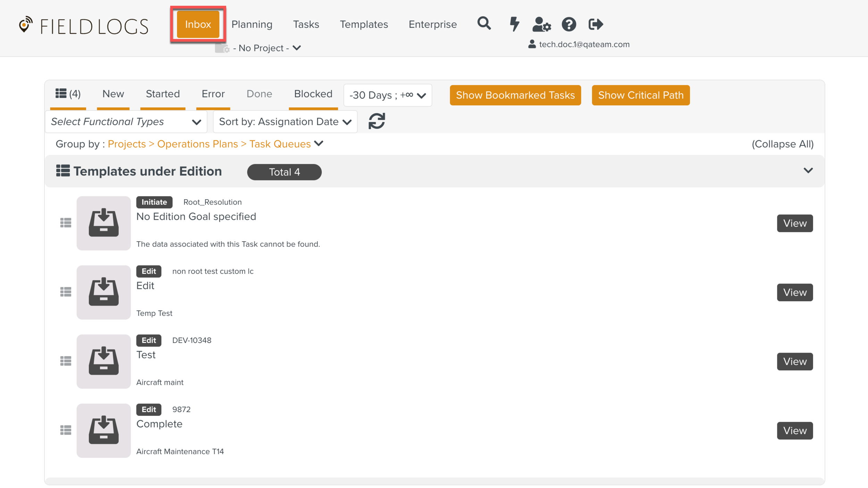Click View button for the 9872 Complete task

(x=794, y=430)
